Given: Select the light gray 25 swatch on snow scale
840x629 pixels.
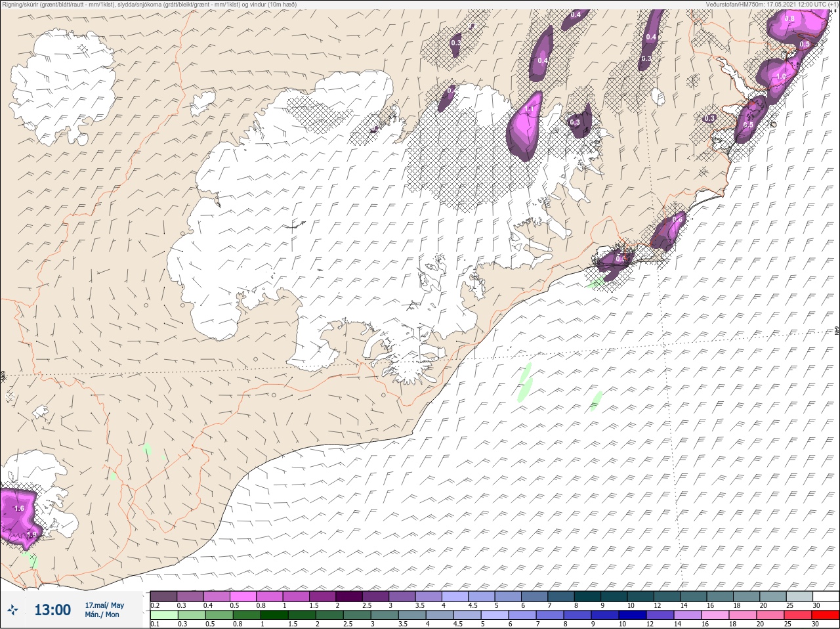Looking at the screenshot, I should coord(800,596).
